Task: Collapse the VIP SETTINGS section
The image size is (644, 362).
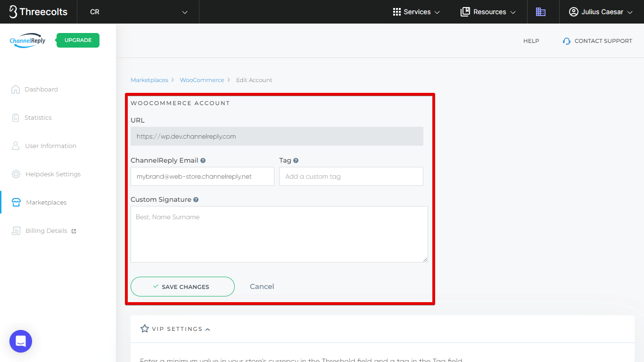Action: (x=208, y=329)
